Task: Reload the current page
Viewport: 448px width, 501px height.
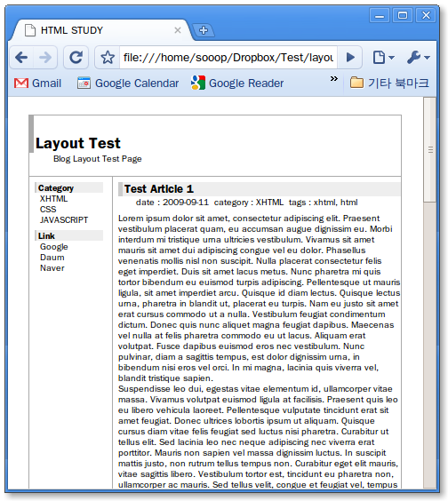Action: (x=76, y=58)
